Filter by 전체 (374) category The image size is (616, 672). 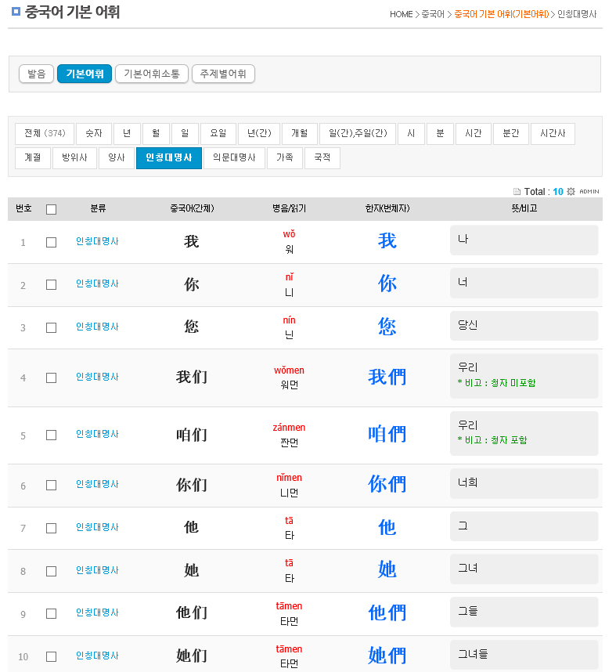pyautogui.click(x=45, y=134)
